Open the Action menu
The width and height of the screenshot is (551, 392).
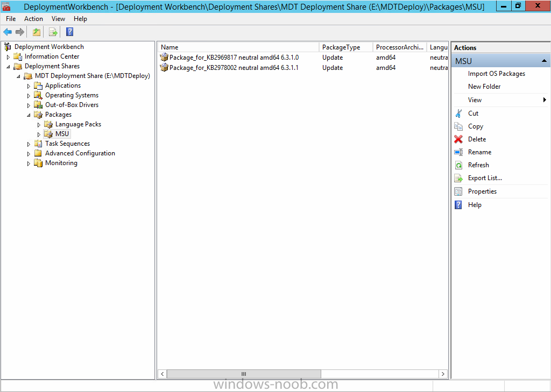[x=34, y=19]
